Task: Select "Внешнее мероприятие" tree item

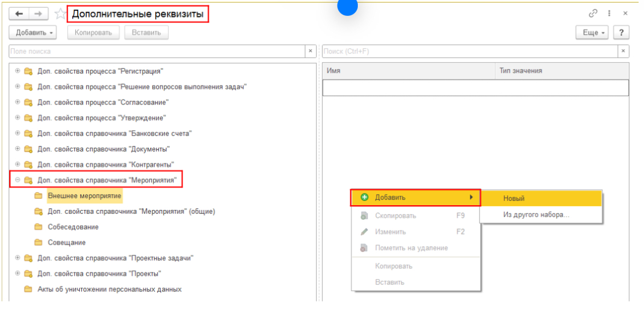Action: click(85, 196)
